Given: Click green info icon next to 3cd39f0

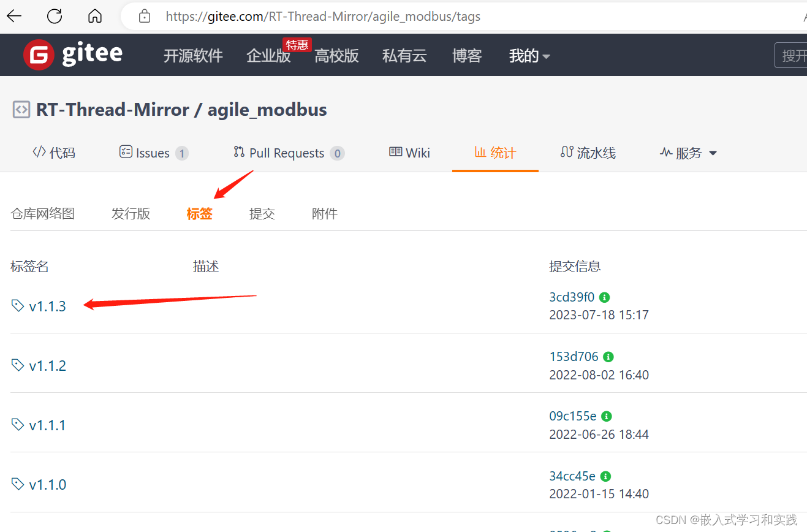Looking at the screenshot, I should [x=604, y=297].
